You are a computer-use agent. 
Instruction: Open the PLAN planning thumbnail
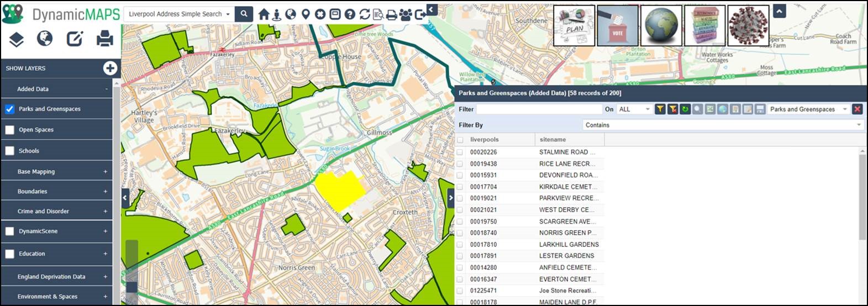[x=574, y=25]
